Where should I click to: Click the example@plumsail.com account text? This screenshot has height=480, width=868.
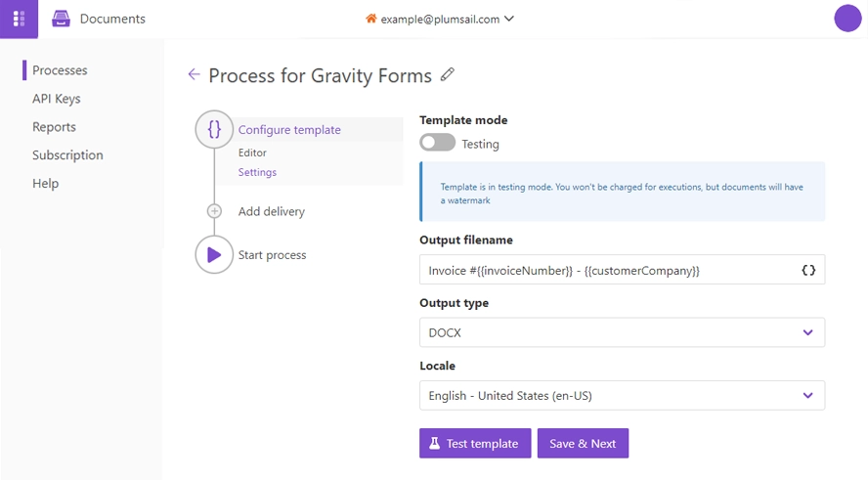(440, 19)
